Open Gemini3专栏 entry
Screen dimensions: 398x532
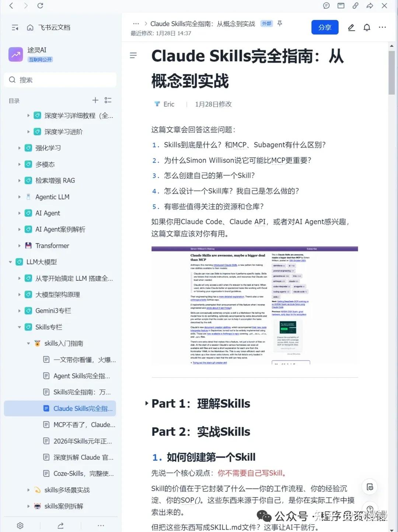coord(53,311)
